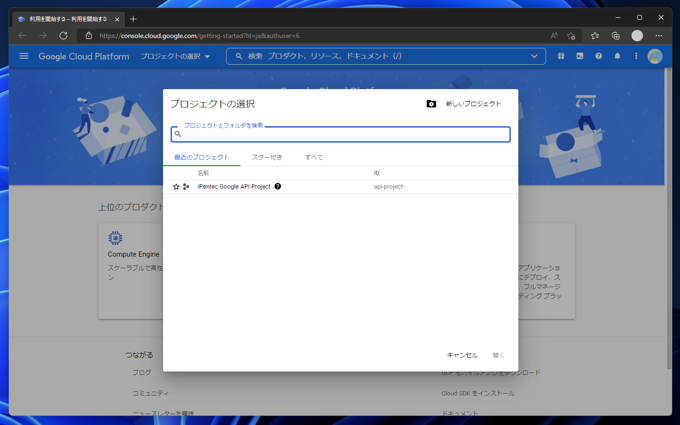Viewport: 680px width, 425px height.
Task: Open the browser profile circle icon
Action: click(637, 36)
